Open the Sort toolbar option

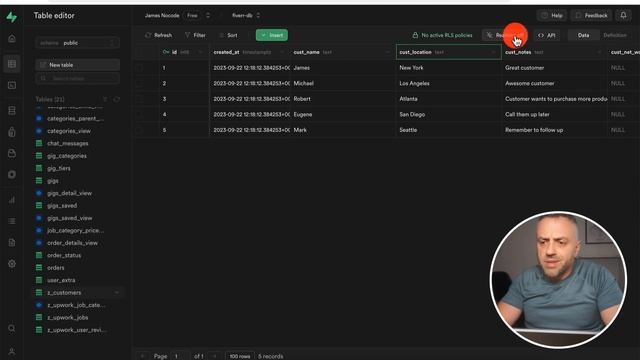[228, 35]
